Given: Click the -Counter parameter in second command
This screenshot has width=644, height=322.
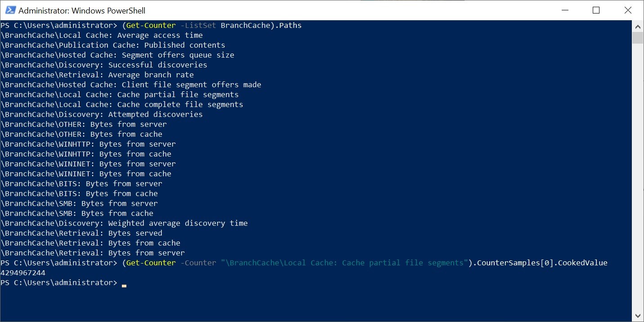Looking at the screenshot, I should click(x=198, y=263).
